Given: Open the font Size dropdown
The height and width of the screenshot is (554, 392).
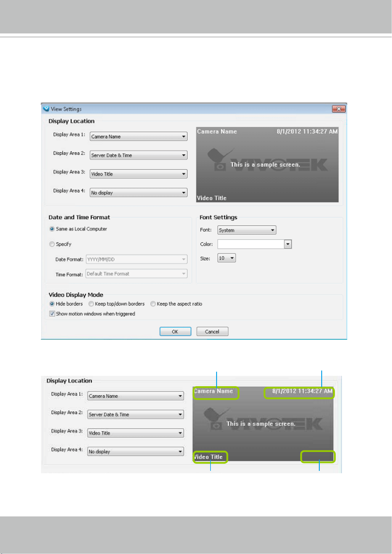Looking at the screenshot, I should pos(226,258).
